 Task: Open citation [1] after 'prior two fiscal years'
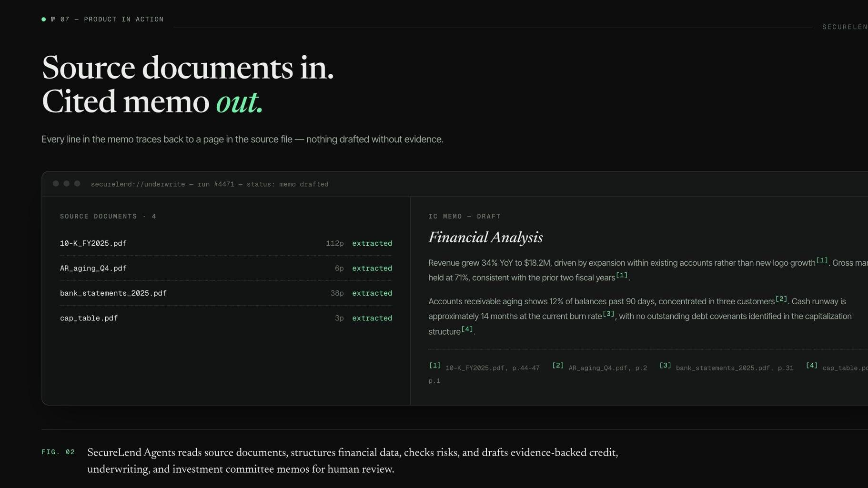pyautogui.click(x=622, y=275)
